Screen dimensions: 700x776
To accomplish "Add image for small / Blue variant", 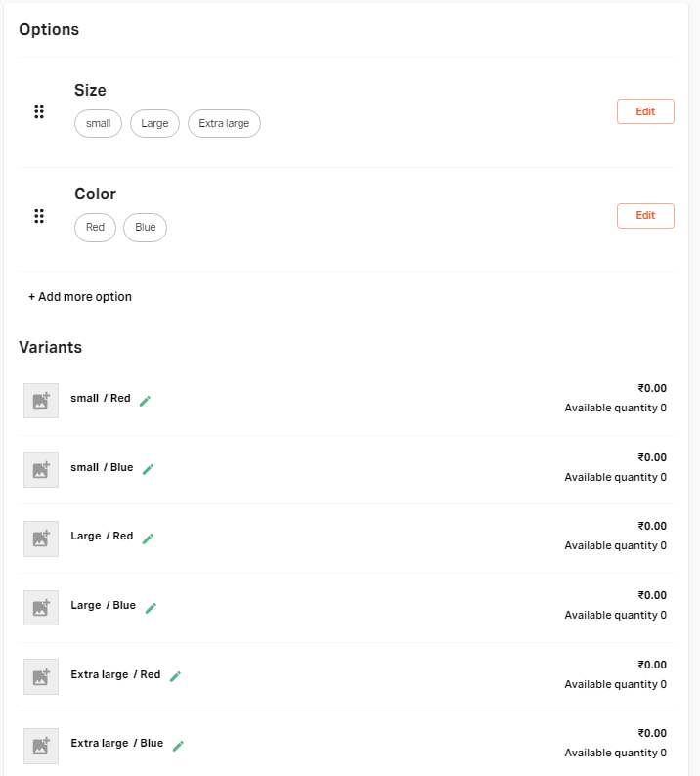I will 41,469.
